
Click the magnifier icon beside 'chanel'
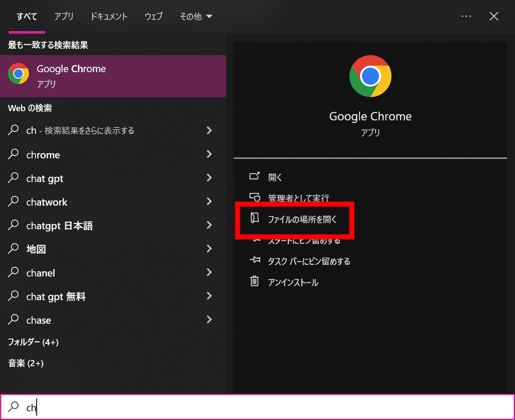point(13,273)
